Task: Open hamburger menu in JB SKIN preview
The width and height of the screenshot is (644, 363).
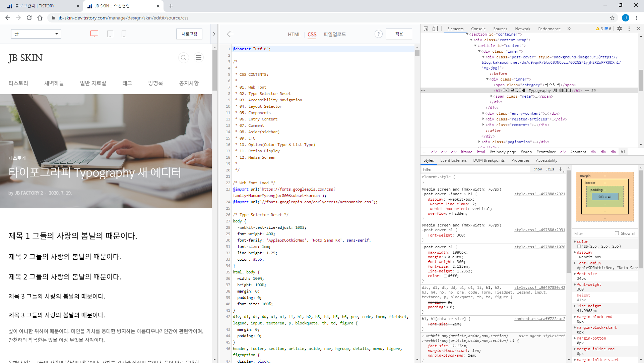Action: tap(199, 58)
